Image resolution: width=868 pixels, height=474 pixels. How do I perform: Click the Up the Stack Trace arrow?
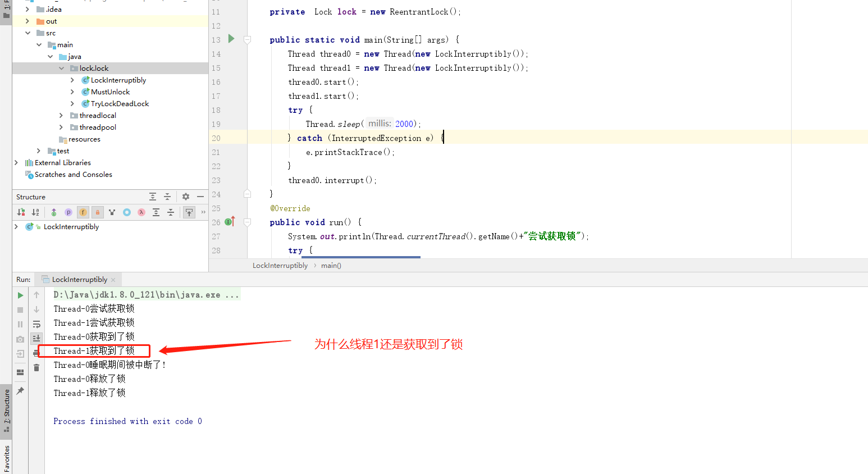click(x=36, y=295)
